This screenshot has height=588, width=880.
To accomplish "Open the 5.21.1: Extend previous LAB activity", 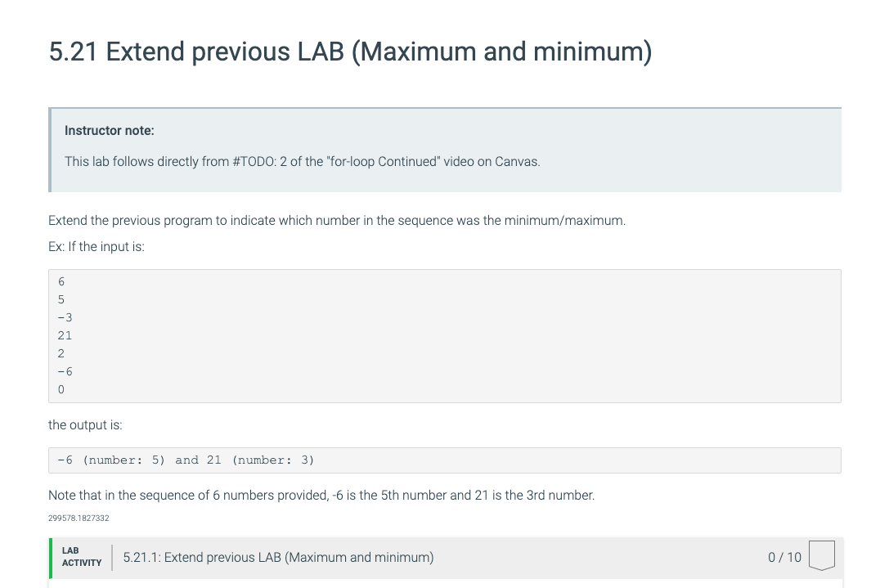I will 278,557.
